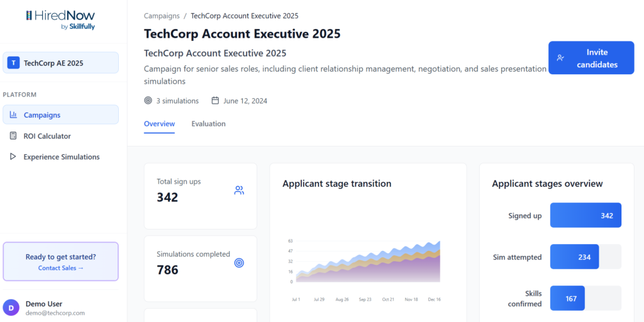The width and height of the screenshot is (644, 322).
Task: Click the Experience Simulations play icon
Action: tap(13, 157)
